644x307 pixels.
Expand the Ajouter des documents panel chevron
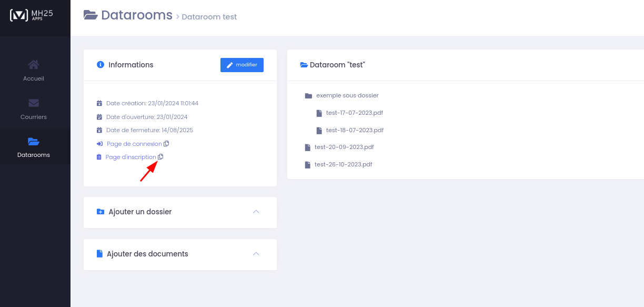click(256, 254)
